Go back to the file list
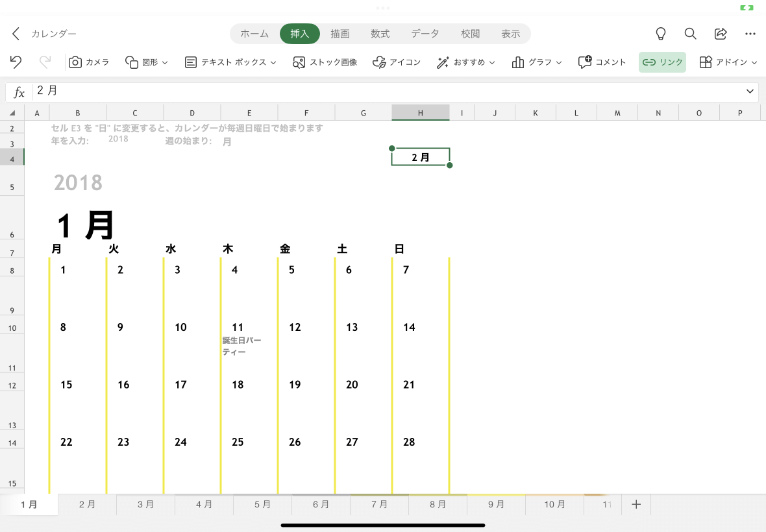This screenshot has width=766, height=532. tap(15, 34)
